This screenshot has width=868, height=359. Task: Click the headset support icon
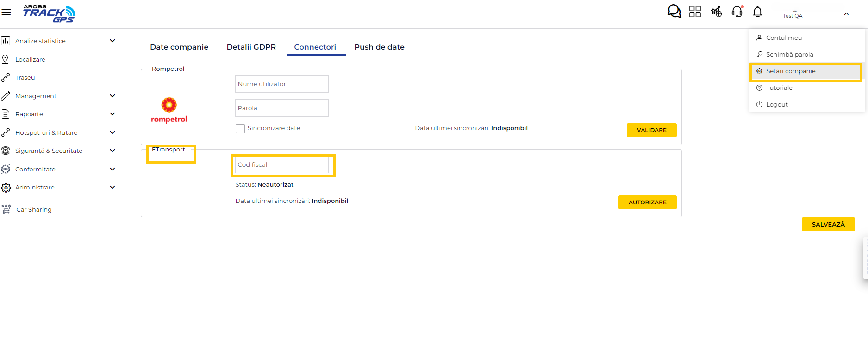[x=737, y=12]
